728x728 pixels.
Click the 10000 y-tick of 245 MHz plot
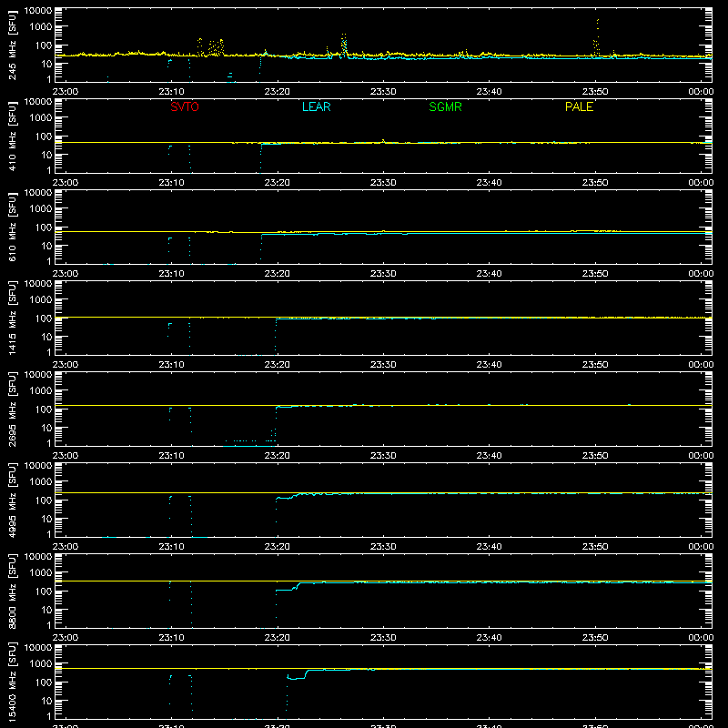(38, 11)
